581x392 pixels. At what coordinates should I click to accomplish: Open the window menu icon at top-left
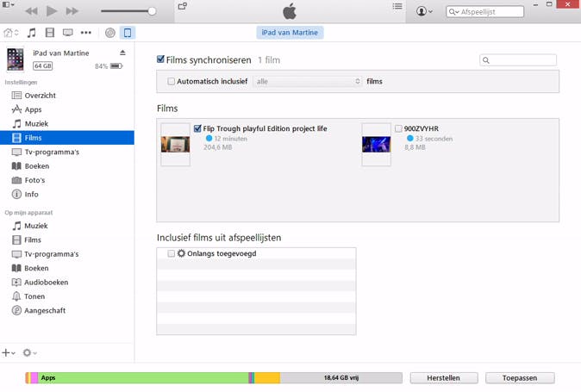(8, 4)
